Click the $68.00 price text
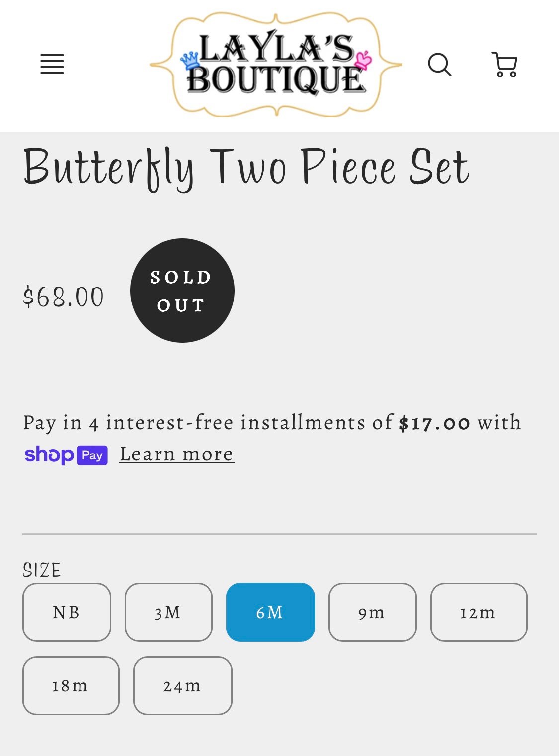 point(64,297)
